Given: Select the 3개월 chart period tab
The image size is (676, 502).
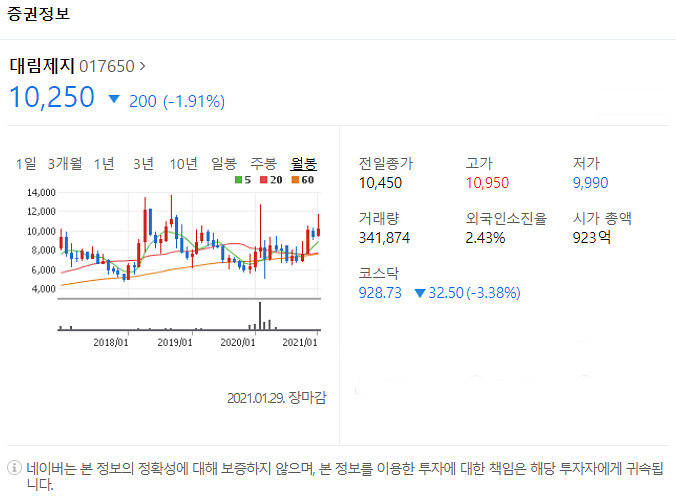Looking at the screenshot, I should tap(65, 164).
